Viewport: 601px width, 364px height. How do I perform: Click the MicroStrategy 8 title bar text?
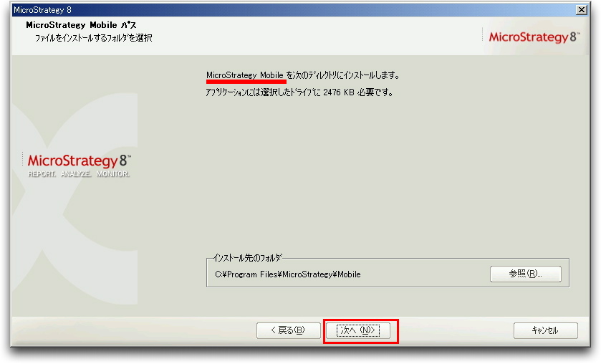coord(42,9)
